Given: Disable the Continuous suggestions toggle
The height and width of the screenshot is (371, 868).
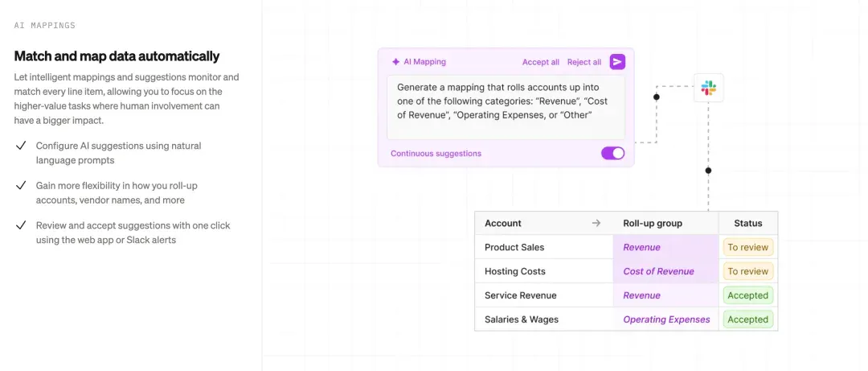Looking at the screenshot, I should tap(612, 153).
